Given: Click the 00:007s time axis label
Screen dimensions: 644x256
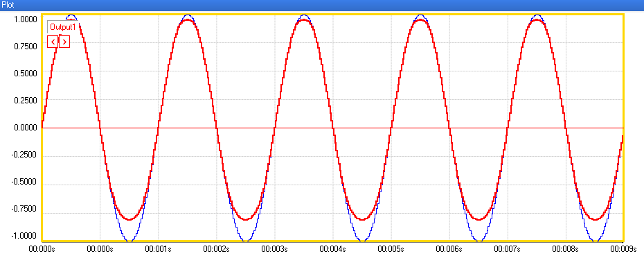Looking at the screenshot, I should click(x=507, y=250).
